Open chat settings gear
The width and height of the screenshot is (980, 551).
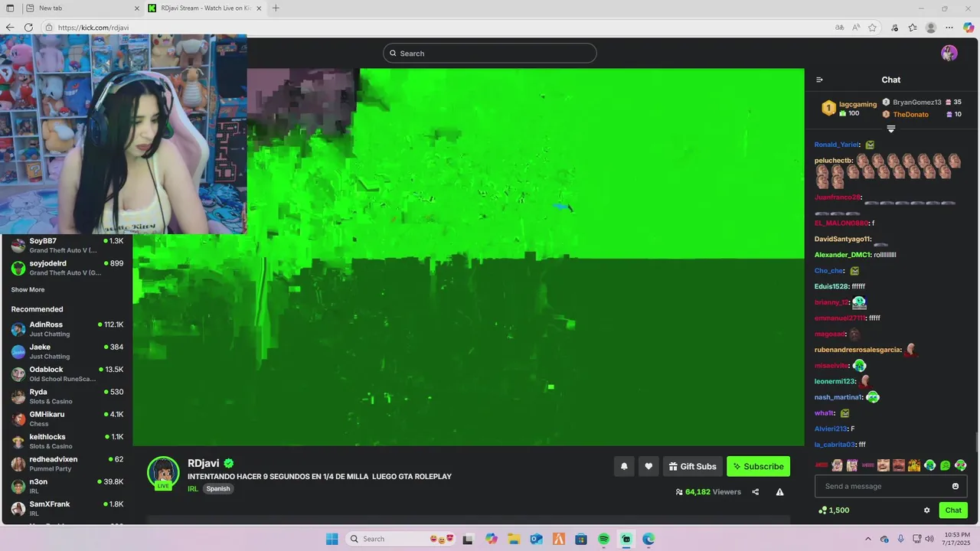926,510
